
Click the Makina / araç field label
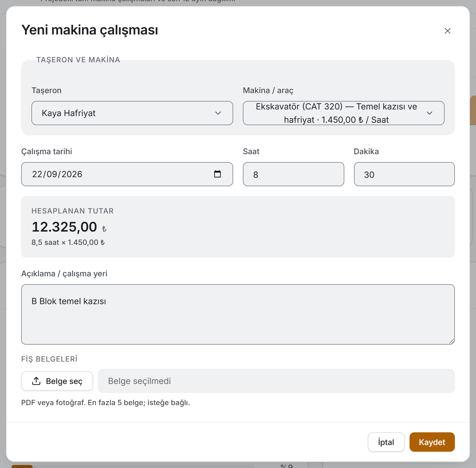pyautogui.click(x=268, y=90)
